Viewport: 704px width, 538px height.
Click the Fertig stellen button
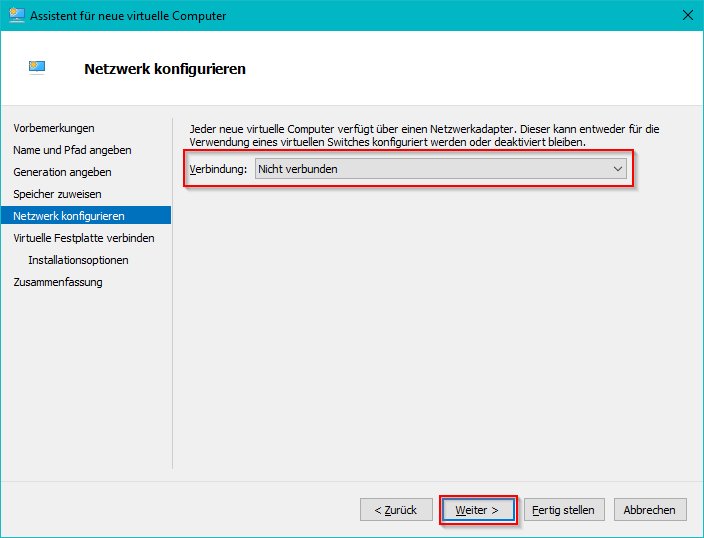[563, 510]
